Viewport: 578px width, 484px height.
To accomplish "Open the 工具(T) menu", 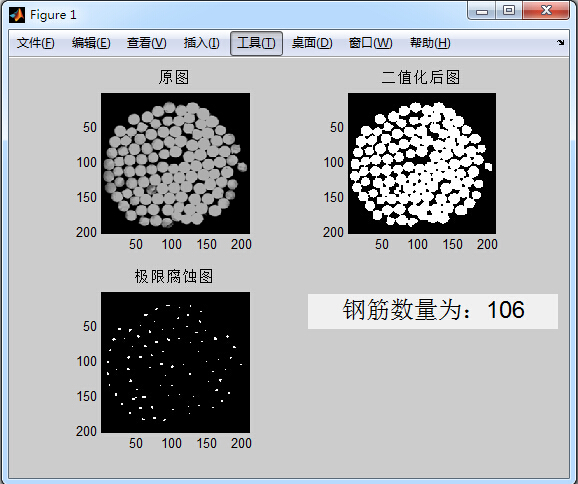I will [256, 43].
